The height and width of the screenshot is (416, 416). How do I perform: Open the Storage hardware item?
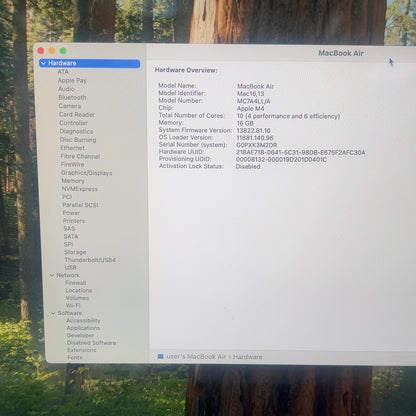[x=75, y=252]
